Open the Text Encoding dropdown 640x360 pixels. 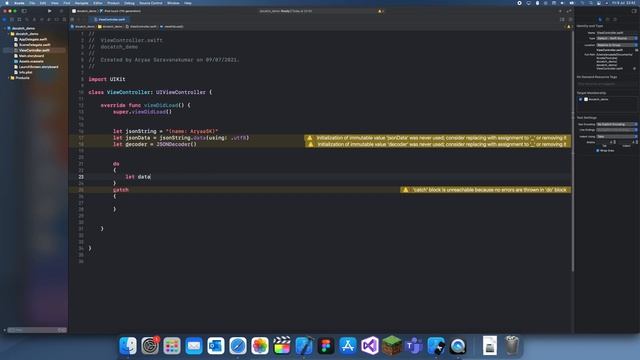click(x=617, y=124)
